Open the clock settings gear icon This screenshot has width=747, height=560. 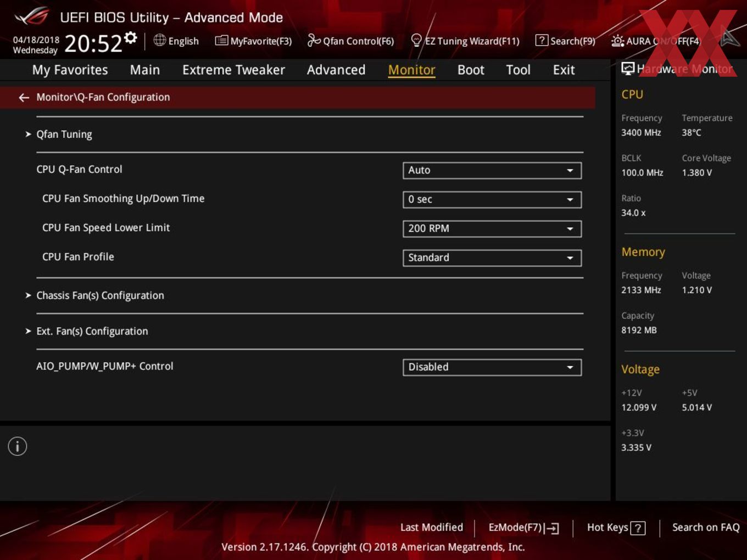pyautogui.click(x=130, y=37)
